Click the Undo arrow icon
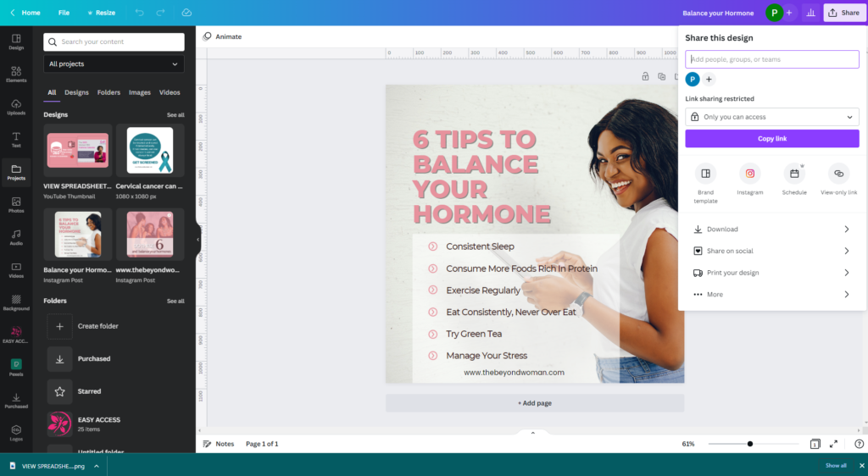This screenshot has height=476, width=868. pos(139,12)
